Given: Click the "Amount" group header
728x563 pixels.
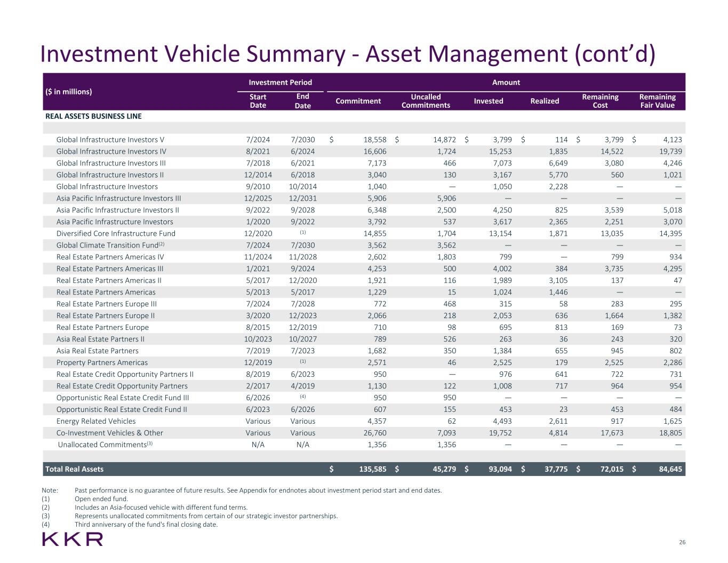Looking at the screenshot, I should [506, 82].
